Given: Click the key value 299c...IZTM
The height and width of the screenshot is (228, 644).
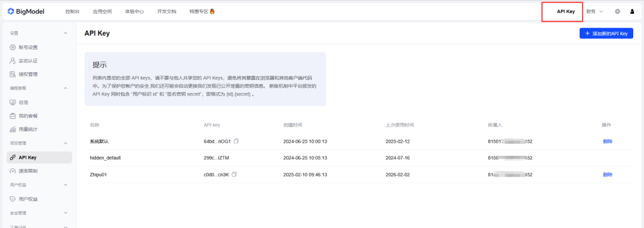Looking at the screenshot, I should click(x=216, y=158).
